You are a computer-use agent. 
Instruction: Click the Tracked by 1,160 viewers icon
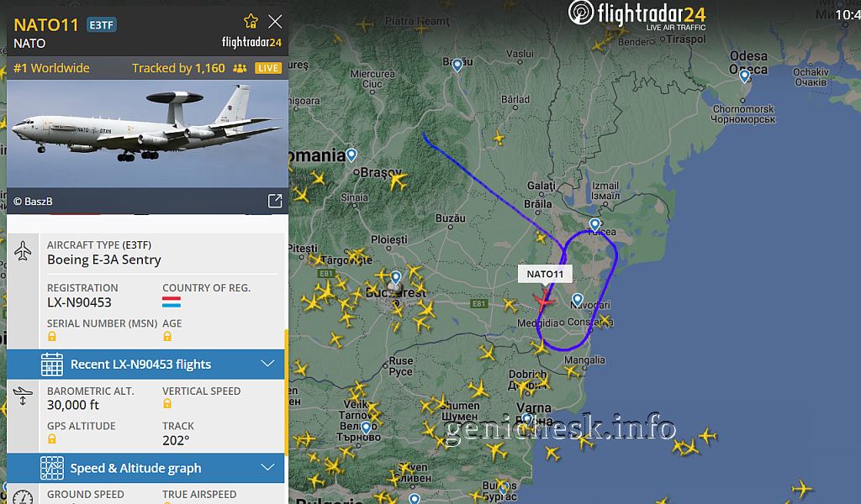(x=240, y=69)
